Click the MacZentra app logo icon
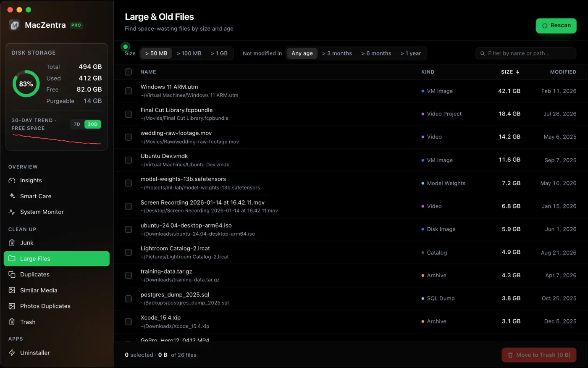 coord(15,25)
